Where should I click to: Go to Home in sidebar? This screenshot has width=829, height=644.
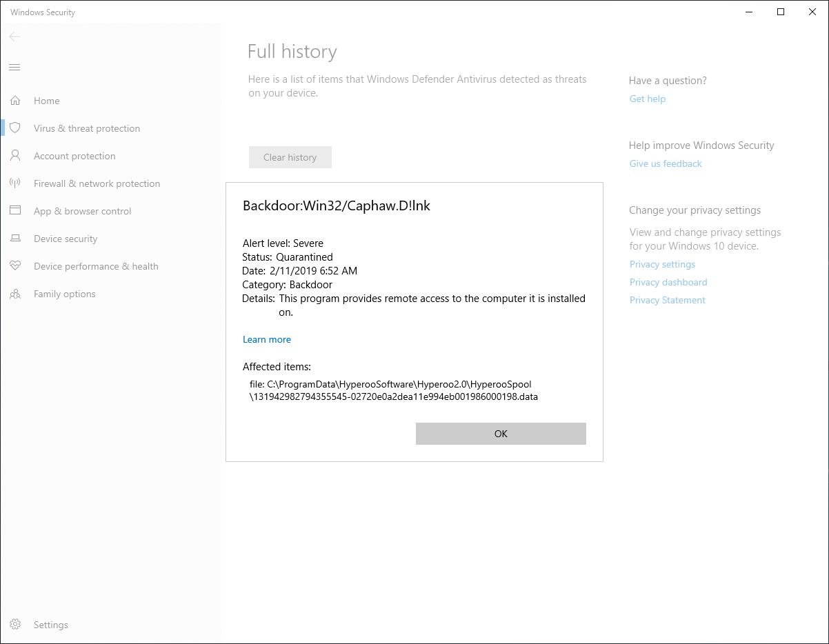click(47, 101)
